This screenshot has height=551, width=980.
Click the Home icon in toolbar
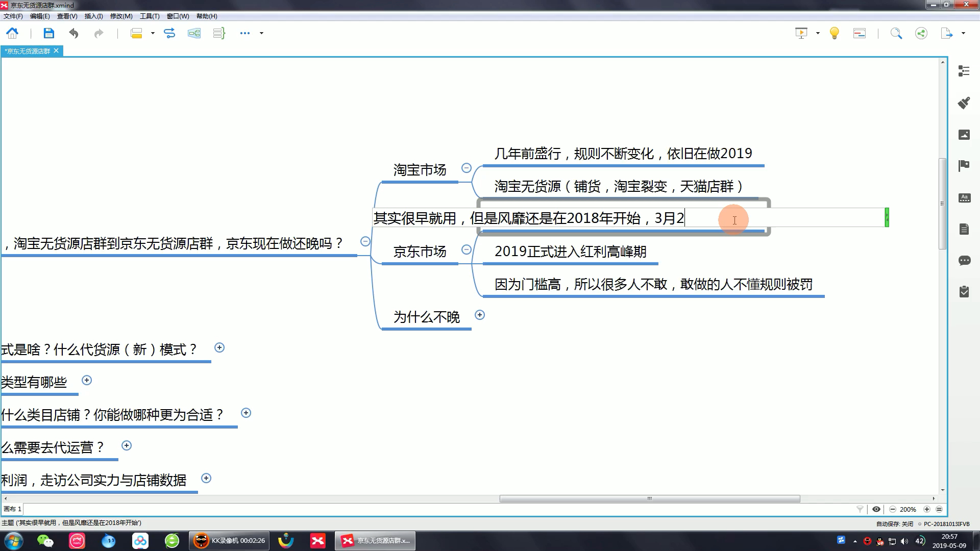click(x=12, y=33)
